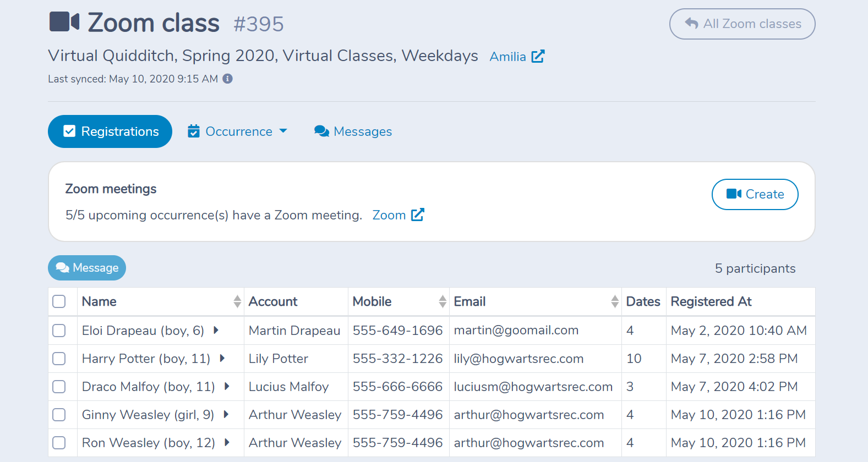Expand details for Eloi Drapeau
868x462 pixels.
tap(216, 330)
